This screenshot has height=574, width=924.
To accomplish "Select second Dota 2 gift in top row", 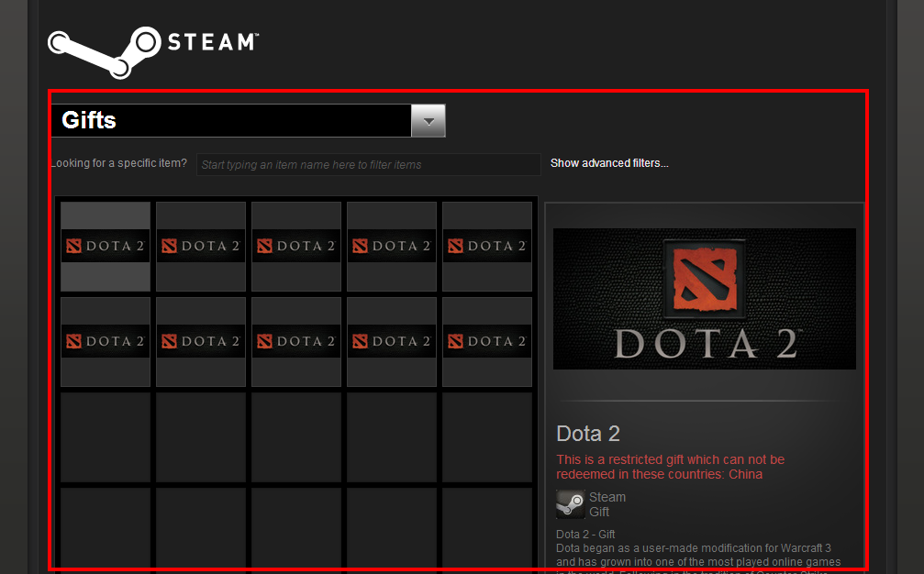I will [x=201, y=246].
